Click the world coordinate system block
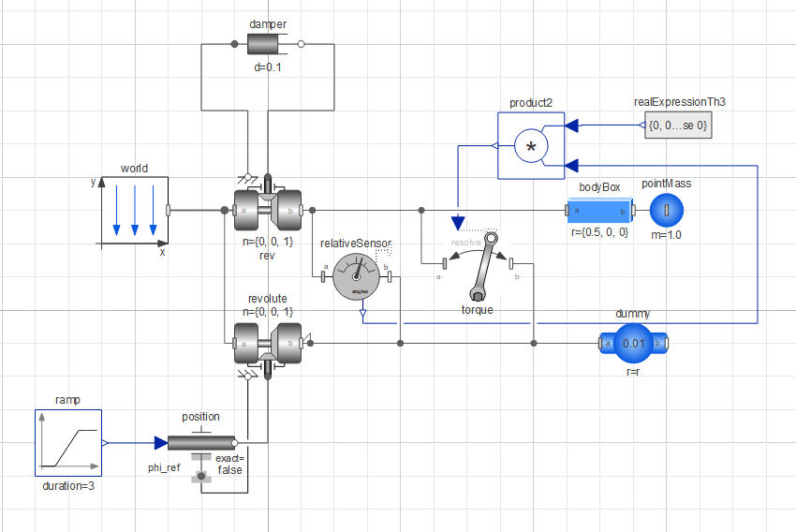 [135, 211]
